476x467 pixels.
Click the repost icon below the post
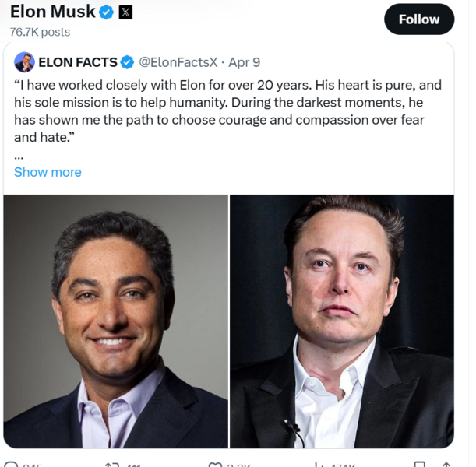[x=111, y=464]
